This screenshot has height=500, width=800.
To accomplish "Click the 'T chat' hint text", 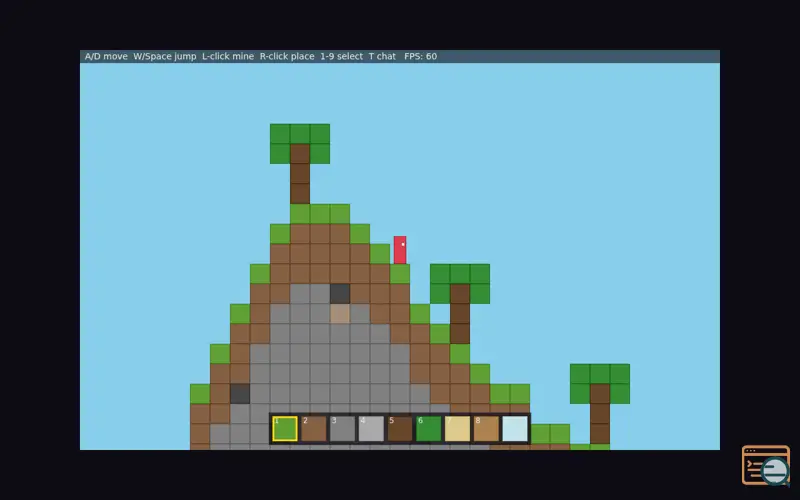I will pyautogui.click(x=382, y=56).
